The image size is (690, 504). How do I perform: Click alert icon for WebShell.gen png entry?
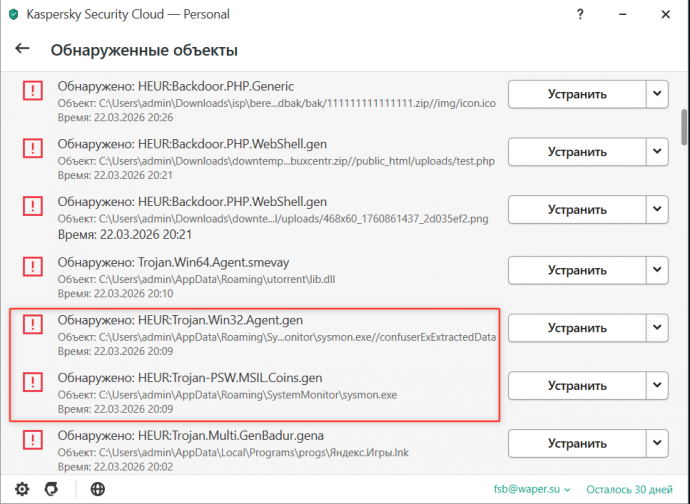pos(33,206)
